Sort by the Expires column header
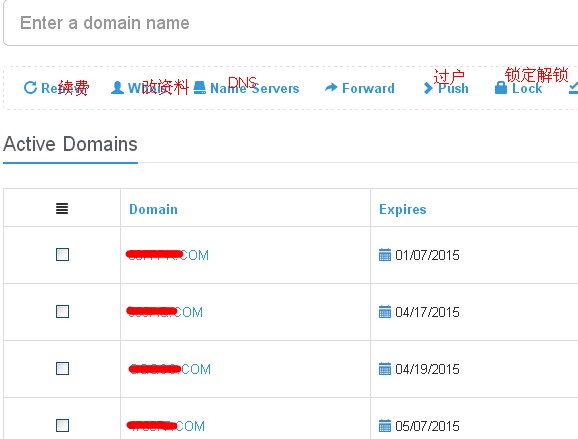 click(x=403, y=209)
